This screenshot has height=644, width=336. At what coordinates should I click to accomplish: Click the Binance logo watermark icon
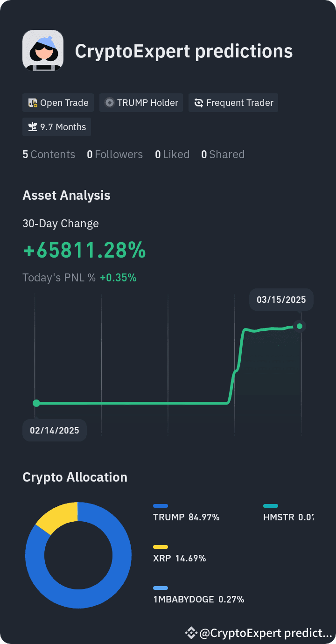click(191, 633)
